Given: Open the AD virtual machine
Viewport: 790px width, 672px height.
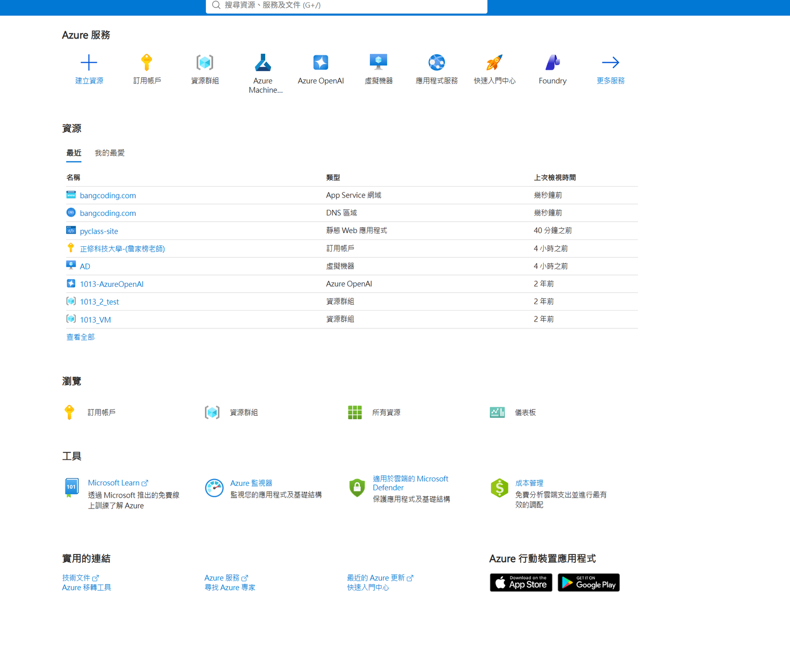Looking at the screenshot, I should coord(85,267).
